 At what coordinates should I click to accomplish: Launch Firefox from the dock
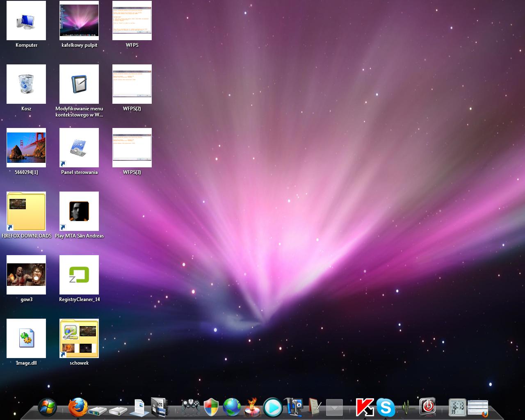click(x=78, y=407)
